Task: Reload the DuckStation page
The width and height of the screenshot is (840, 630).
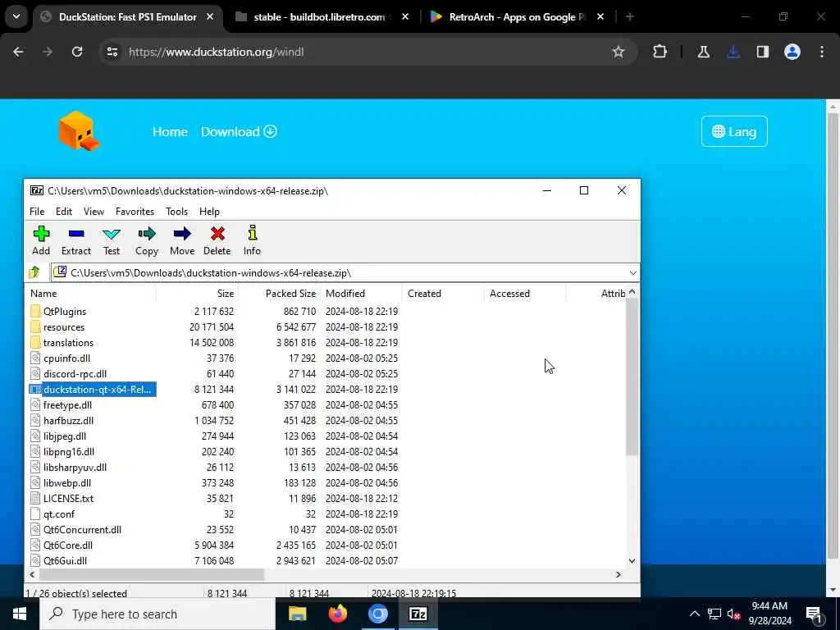Action: point(77,52)
